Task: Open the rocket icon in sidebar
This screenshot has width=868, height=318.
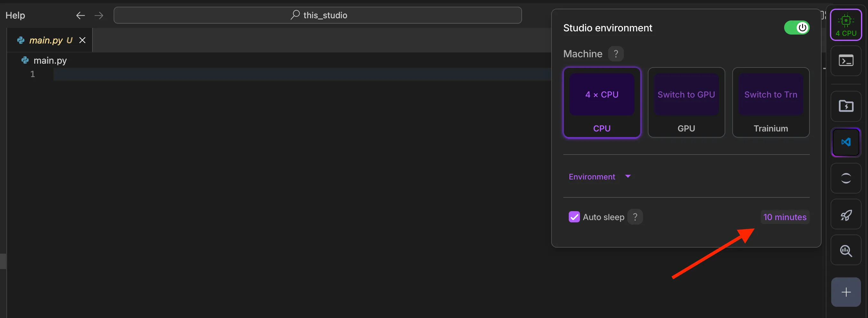Action: click(846, 214)
